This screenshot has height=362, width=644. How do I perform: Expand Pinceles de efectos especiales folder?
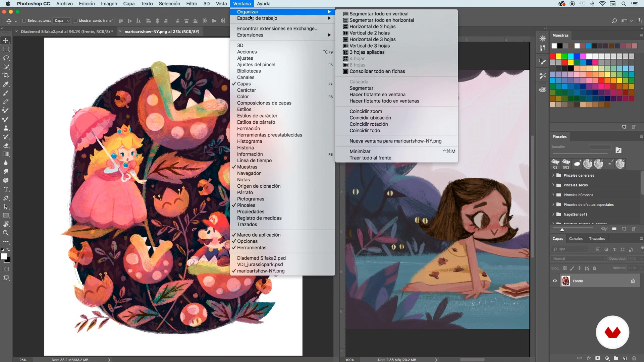553,204
